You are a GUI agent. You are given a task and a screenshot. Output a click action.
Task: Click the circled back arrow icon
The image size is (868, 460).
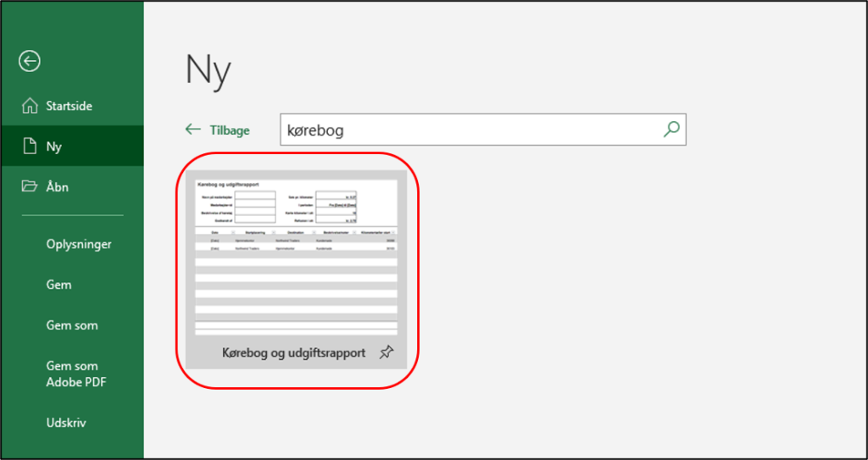click(31, 60)
